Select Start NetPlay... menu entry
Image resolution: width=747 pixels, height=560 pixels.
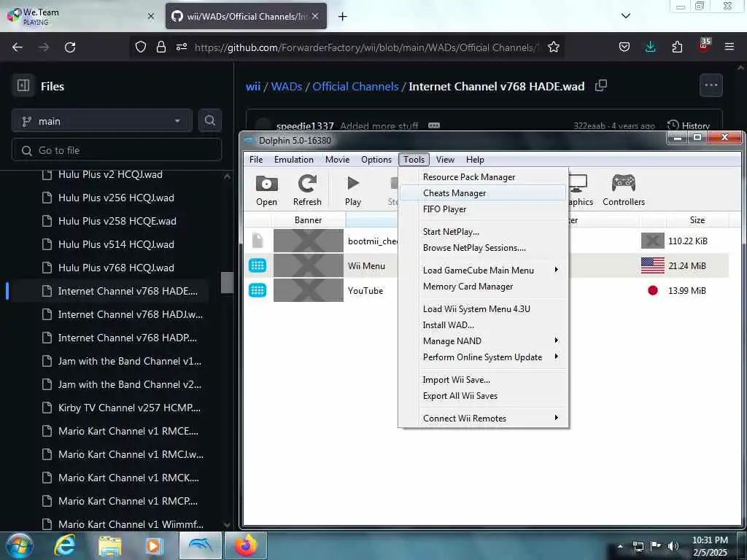point(484,231)
